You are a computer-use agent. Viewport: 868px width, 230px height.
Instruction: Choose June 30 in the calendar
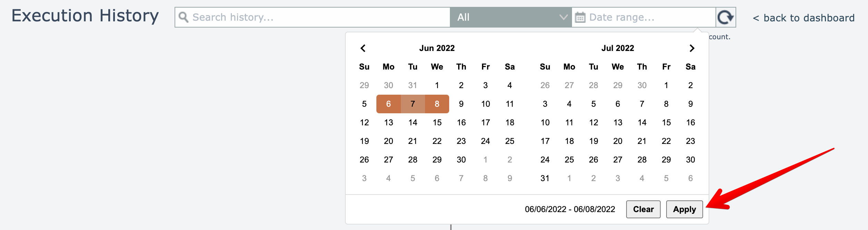pyautogui.click(x=461, y=160)
